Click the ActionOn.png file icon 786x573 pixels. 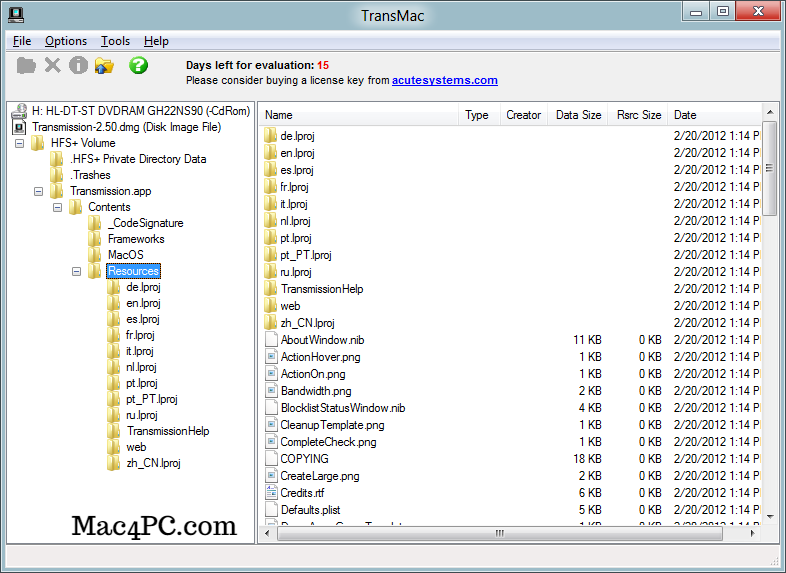click(x=271, y=374)
